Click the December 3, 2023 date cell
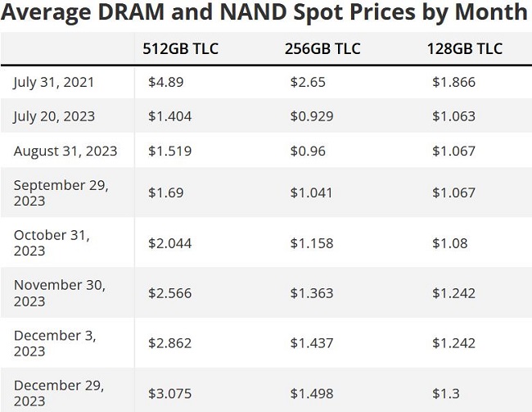The image size is (532, 412). coord(55,343)
